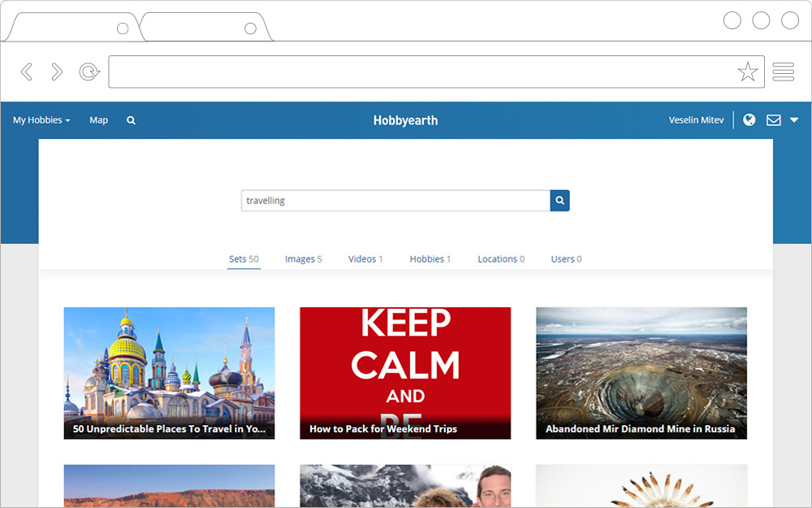This screenshot has height=508, width=812.
Task: Expand the user account caret menu
Action: (794, 120)
